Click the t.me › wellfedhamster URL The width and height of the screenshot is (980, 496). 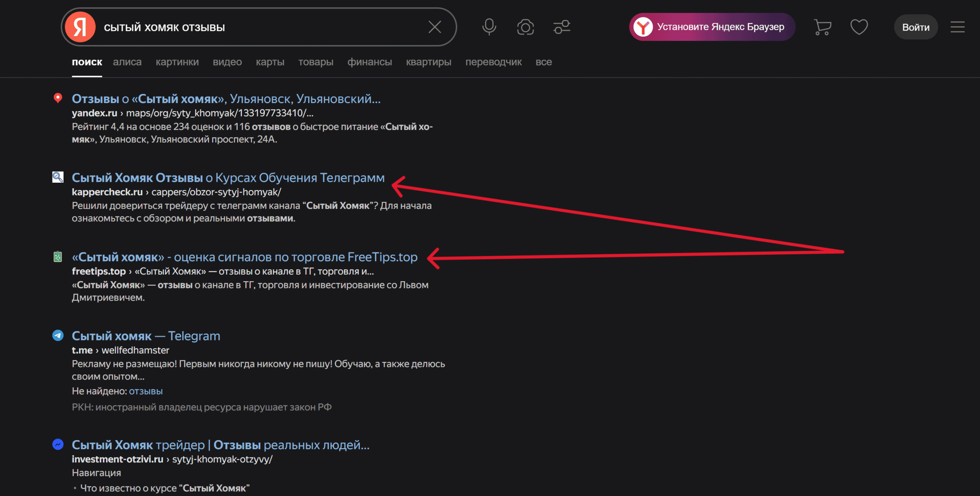click(x=121, y=350)
